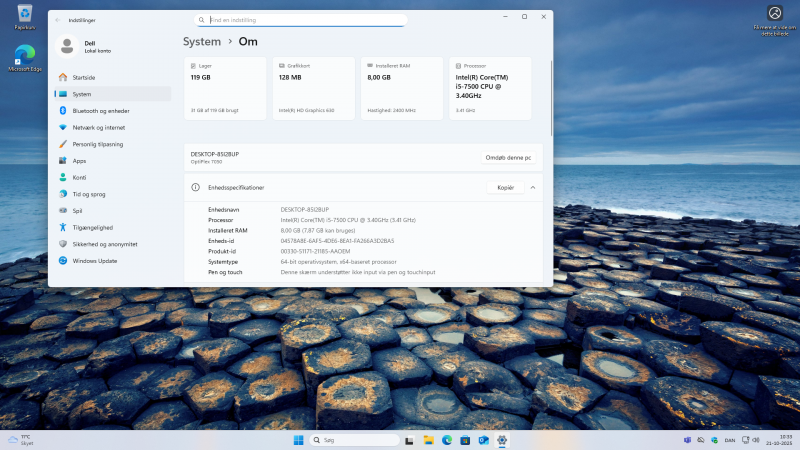The image size is (800, 450).
Task: Open the Apps settings category
Action: tap(79, 160)
